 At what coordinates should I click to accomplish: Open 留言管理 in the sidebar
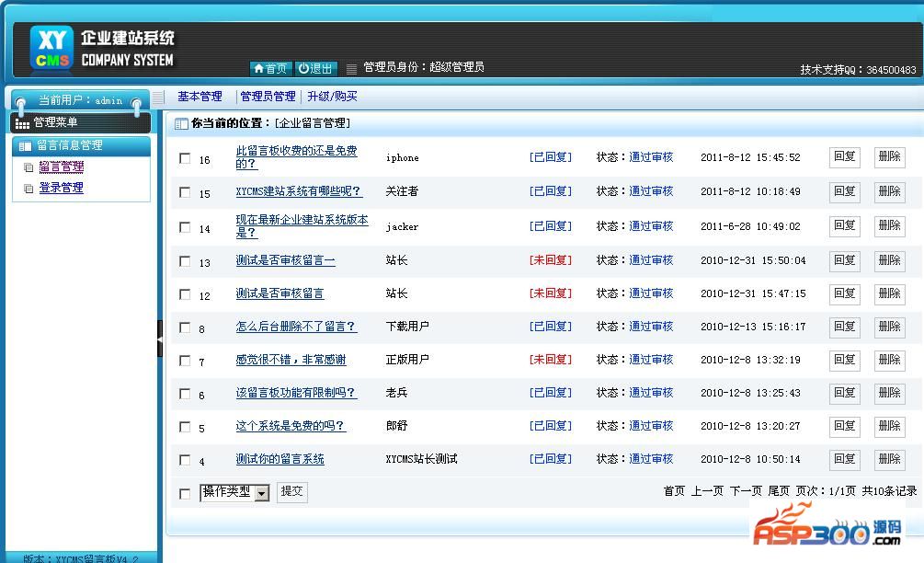(x=62, y=167)
